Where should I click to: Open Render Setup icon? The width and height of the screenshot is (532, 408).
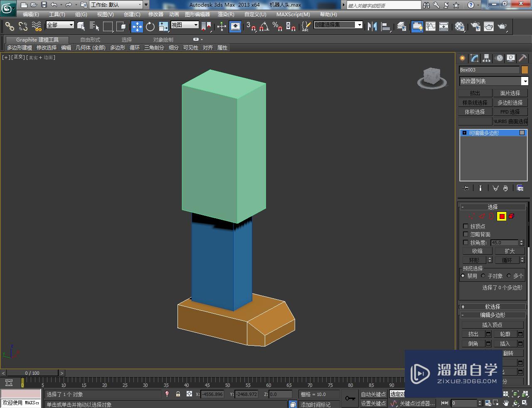click(x=475, y=27)
